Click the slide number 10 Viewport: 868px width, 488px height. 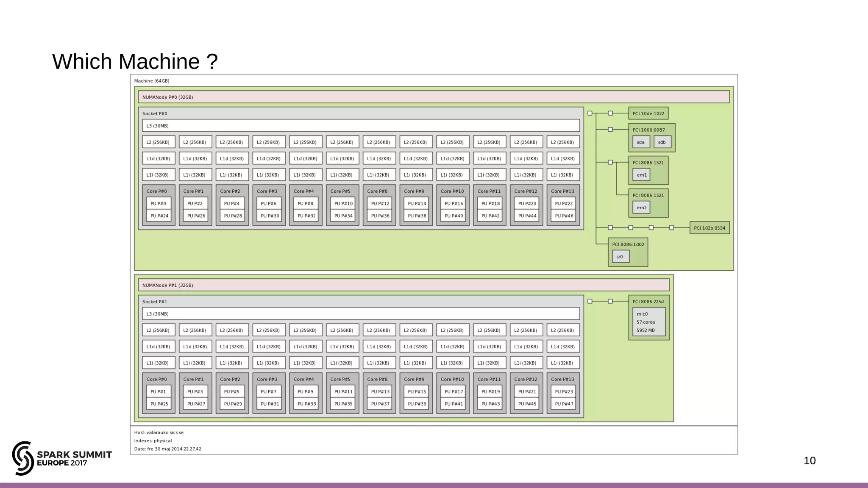click(x=809, y=461)
